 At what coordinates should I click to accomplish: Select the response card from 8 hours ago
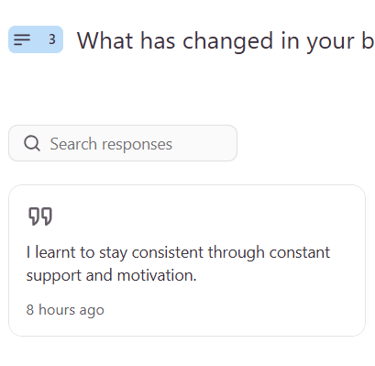pyautogui.click(x=187, y=260)
